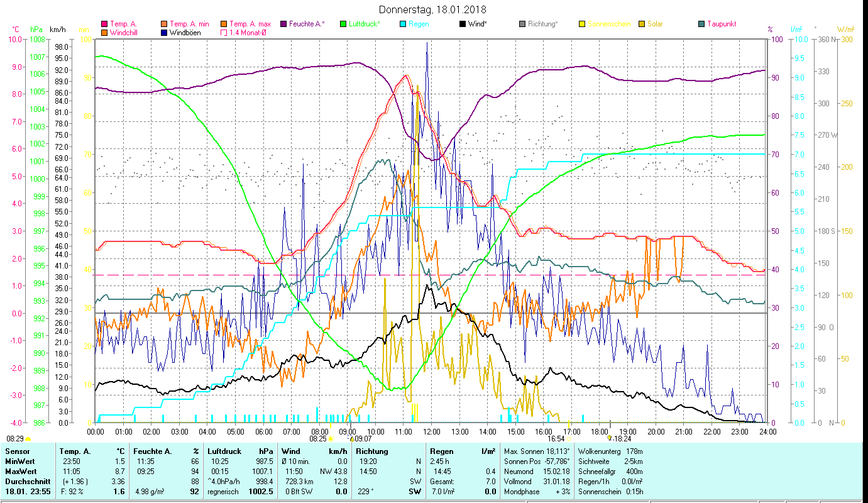
Task: Click the maximum pressure value 1007.1
Action: [x=263, y=471]
